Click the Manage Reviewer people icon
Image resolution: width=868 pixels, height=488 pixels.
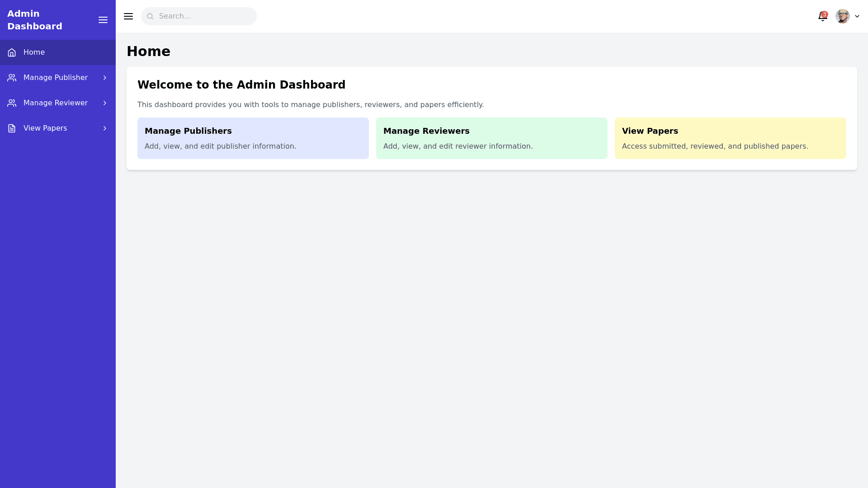(x=12, y=103)
